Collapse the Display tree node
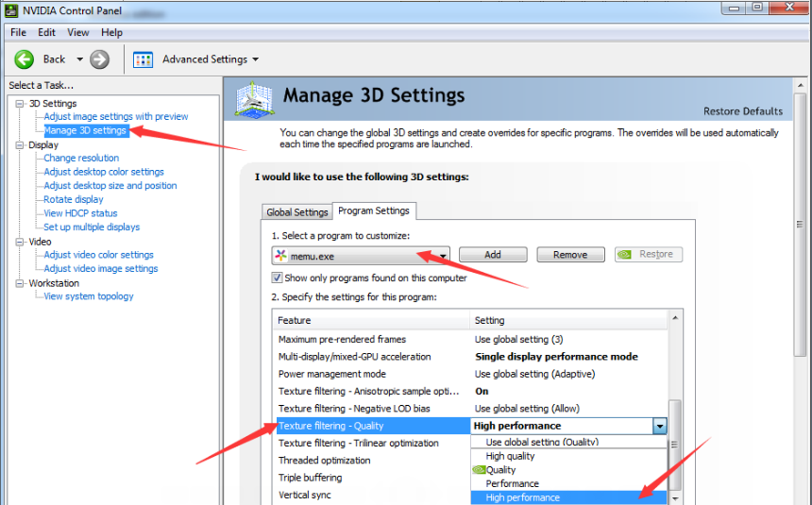This screenshot has height=505, width=812. tap(20, 145)
